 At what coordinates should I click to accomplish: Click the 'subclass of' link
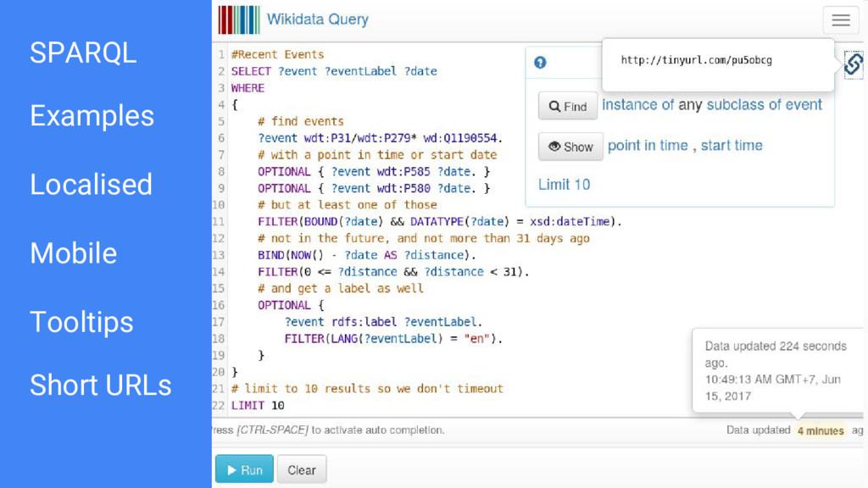tap(743, 104)
